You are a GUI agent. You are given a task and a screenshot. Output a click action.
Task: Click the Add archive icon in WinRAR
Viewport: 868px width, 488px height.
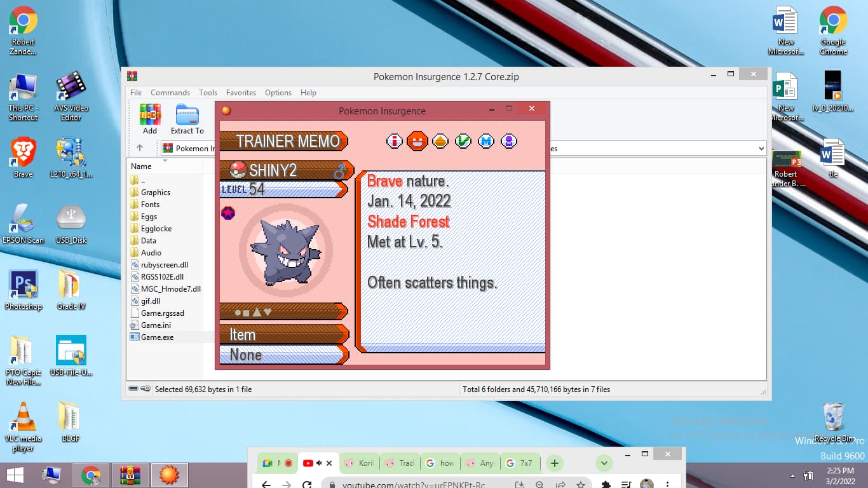point(150,119)
